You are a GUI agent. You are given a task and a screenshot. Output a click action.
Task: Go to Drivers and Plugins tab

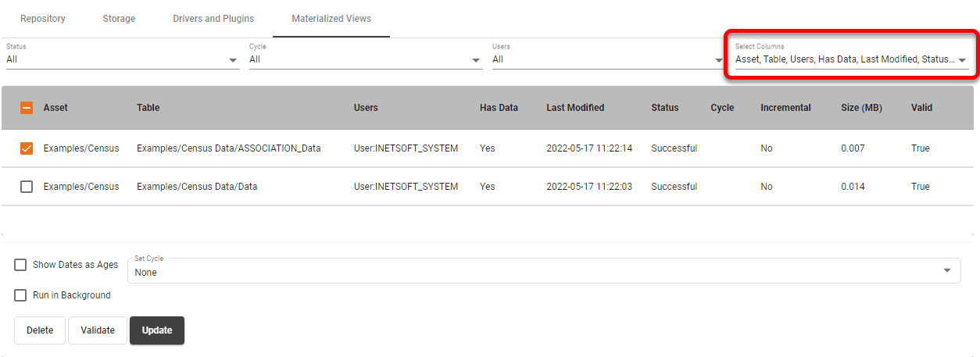pyautogui.click(x=213, y=19)
